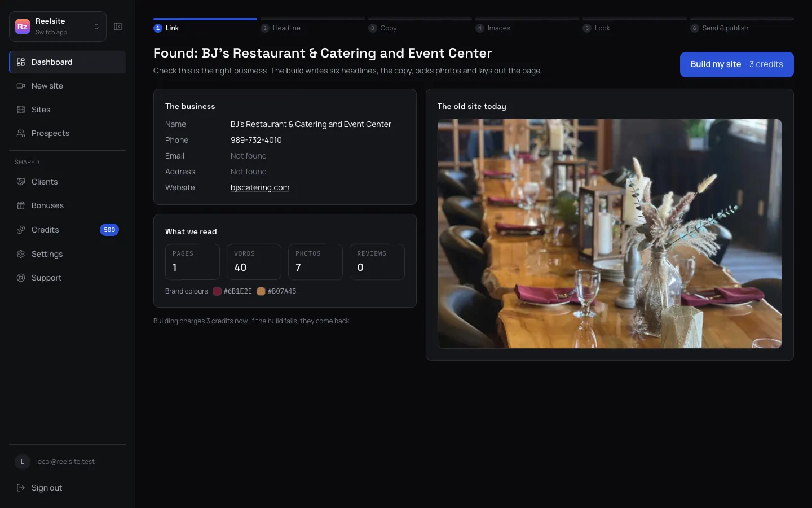Click the local@reelsite.test account email
This screenshot has width=812, height=508.
coord(65,462)
